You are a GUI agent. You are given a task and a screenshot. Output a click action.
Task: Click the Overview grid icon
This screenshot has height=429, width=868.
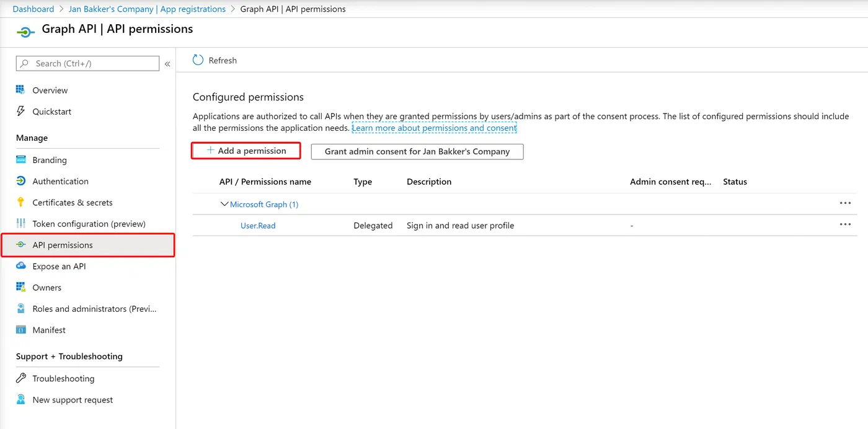20,90
